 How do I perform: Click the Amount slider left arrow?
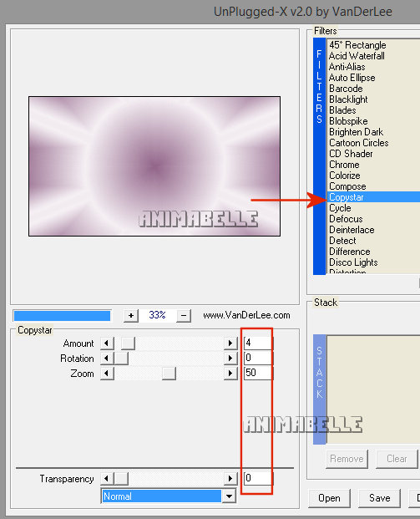[x=107, y=343]
